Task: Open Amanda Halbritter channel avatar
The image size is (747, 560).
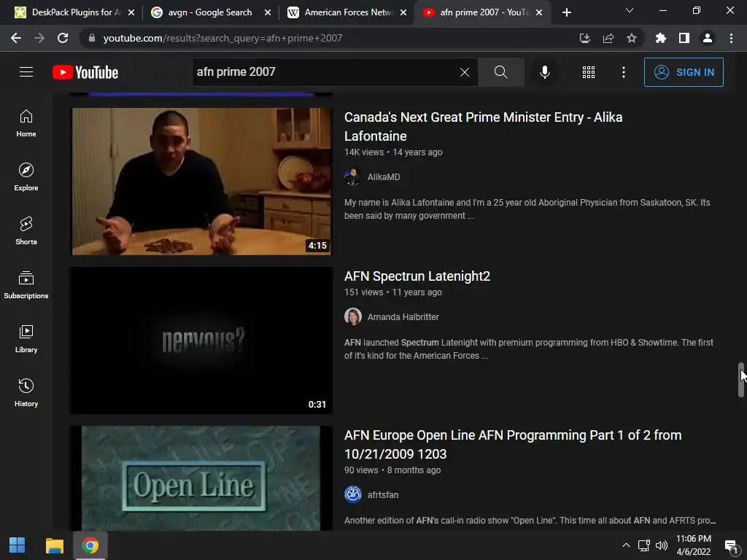Action: click(352, 316)
